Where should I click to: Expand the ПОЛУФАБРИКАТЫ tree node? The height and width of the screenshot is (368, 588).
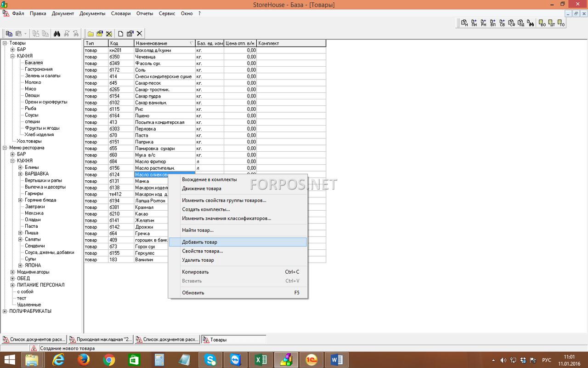(x=5, y=311)
